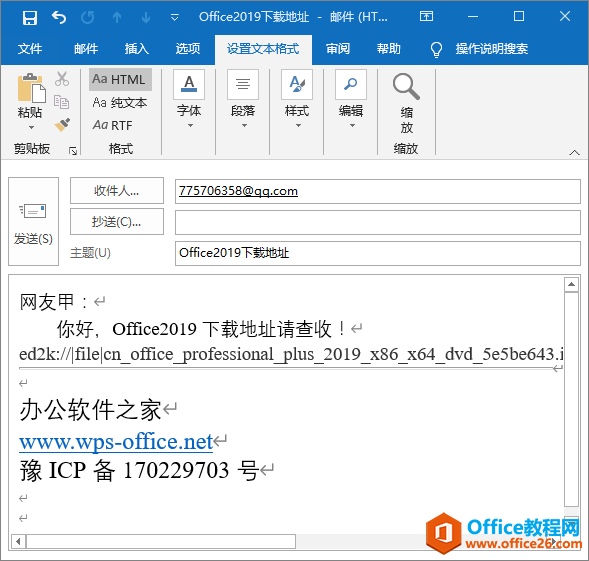This screenshot has height=561, width=589.
Task: Click the 办公软件之家 signature text
Action: pyautogui.click(x=91, y=409)
